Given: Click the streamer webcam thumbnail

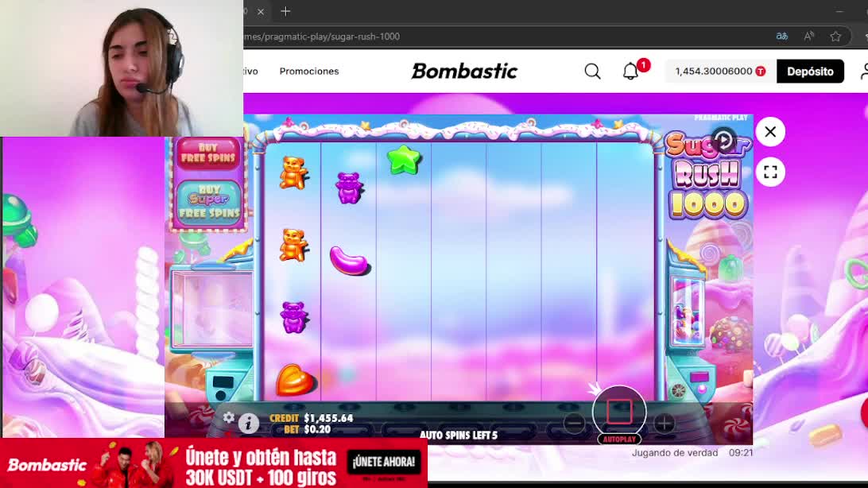Looking at the screenshot, I should [x=122, y=68].
